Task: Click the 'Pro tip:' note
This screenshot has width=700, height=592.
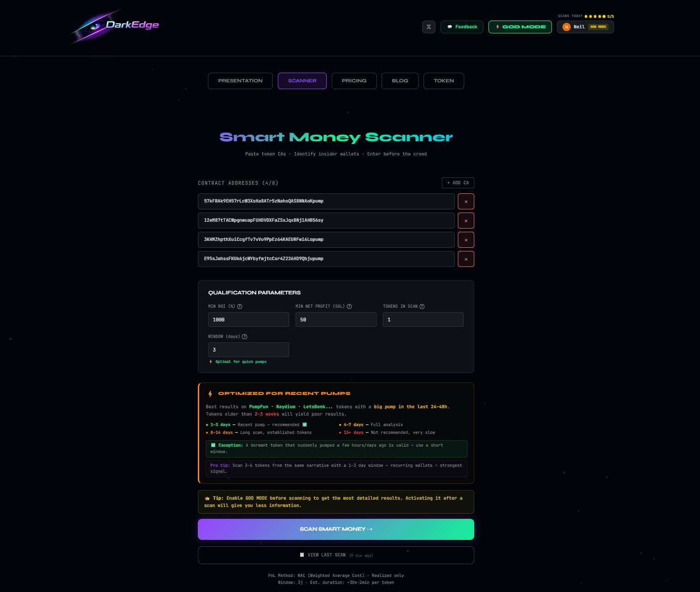Action: (x=336, y=469)
